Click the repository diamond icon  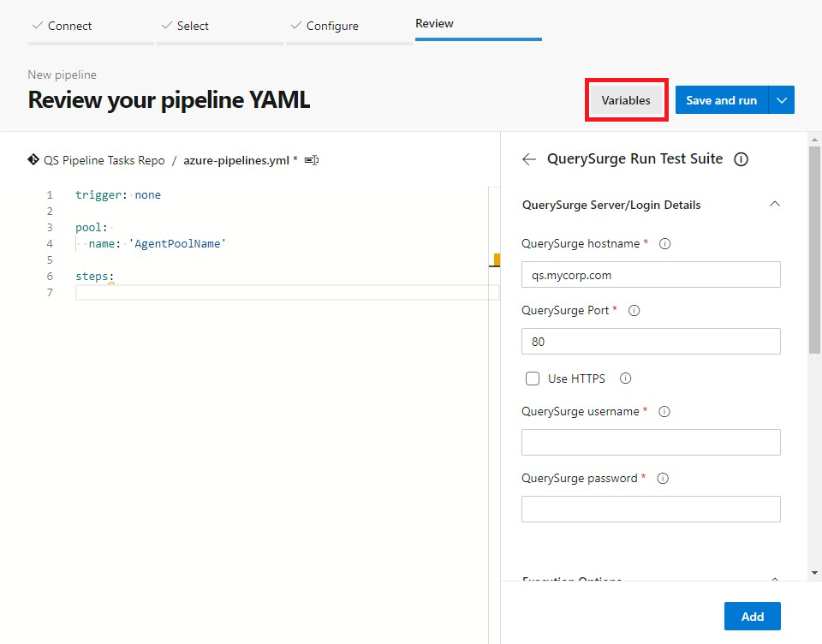33,159
